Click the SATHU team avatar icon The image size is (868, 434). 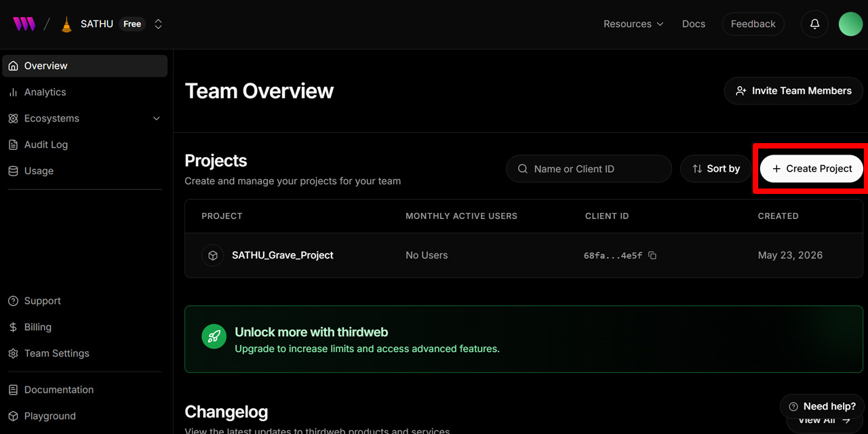[x=66, y=24]
